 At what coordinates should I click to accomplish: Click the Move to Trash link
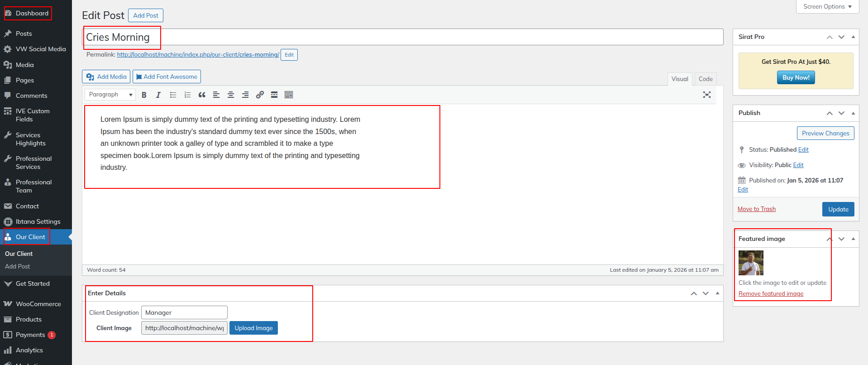756,209
